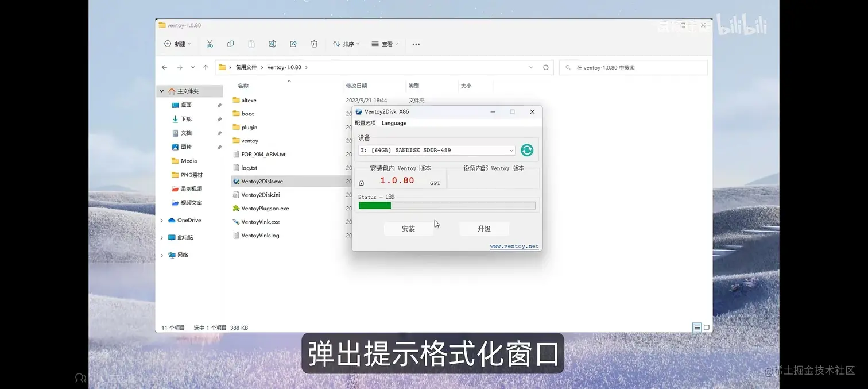Click the paste icon in Explorer toolbar
868x389 pixels.
pyautogui.click(x=251, y=44)
